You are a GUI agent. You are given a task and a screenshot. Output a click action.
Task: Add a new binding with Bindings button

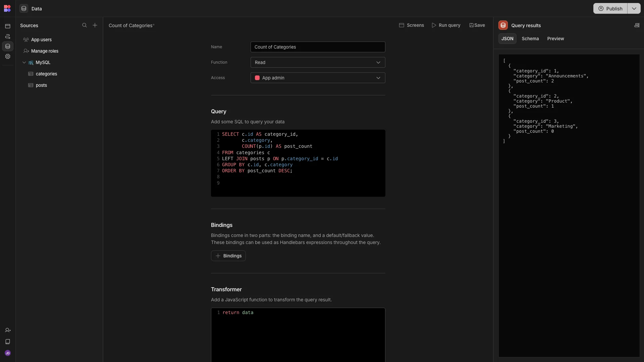[228, 256]
